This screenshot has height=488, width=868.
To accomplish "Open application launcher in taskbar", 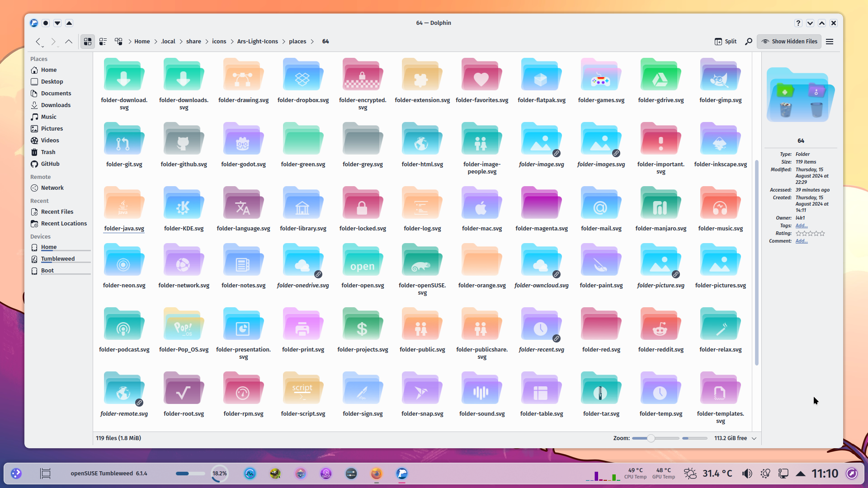I will point(16,474).
